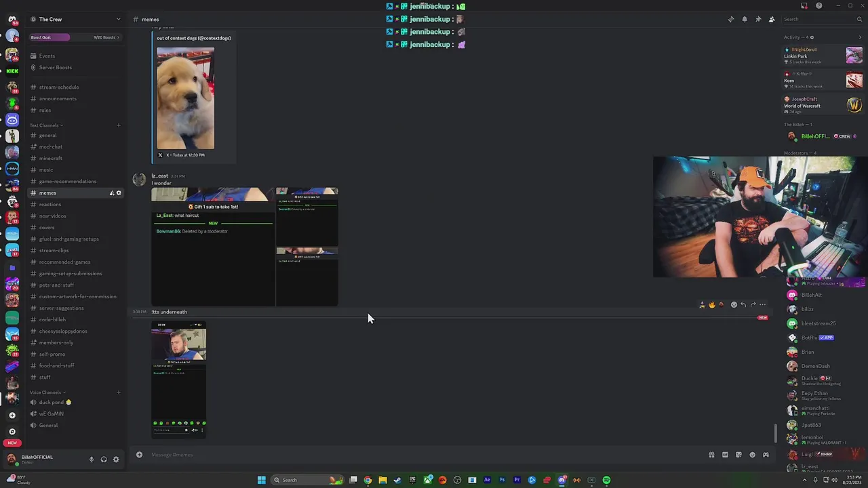Open the NEW unread servers indicator
This screenshot has height=488, width=868.
click(12, 443)
